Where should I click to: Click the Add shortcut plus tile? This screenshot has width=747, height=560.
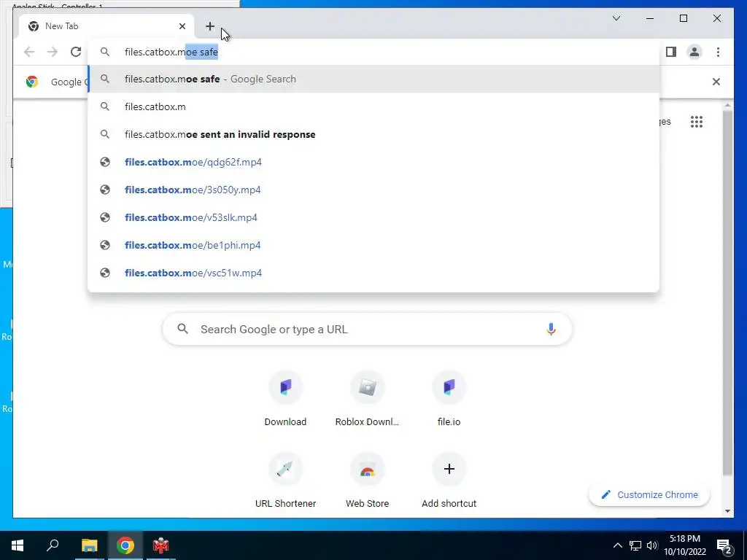coord(449,481)
